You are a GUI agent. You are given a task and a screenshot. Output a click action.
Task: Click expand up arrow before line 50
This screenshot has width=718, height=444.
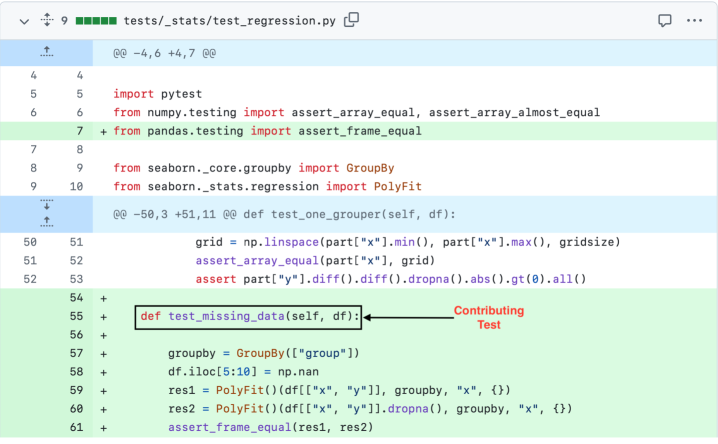pyautogui.click(x=44, y=221)
